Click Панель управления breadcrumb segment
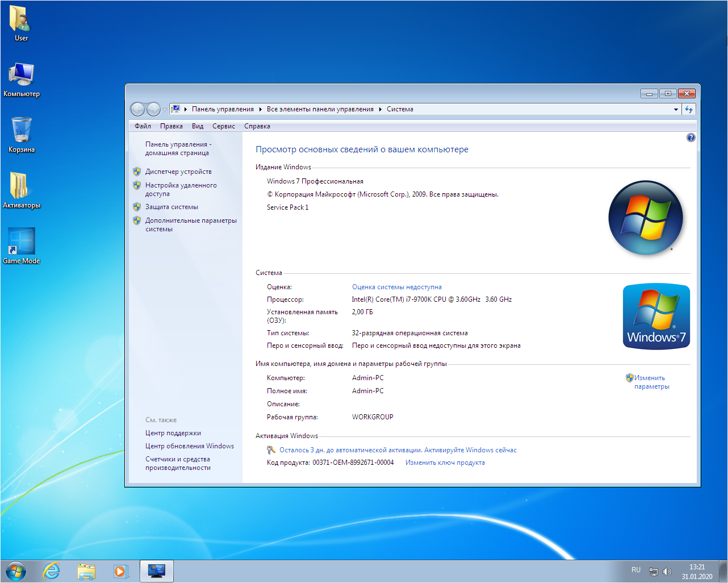728x583 pixels. coord(223,109)
